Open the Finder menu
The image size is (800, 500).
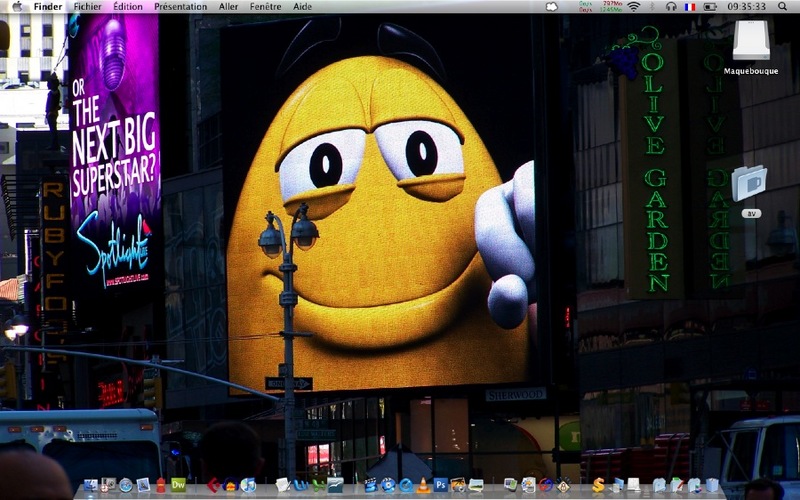tap(48, 7)
